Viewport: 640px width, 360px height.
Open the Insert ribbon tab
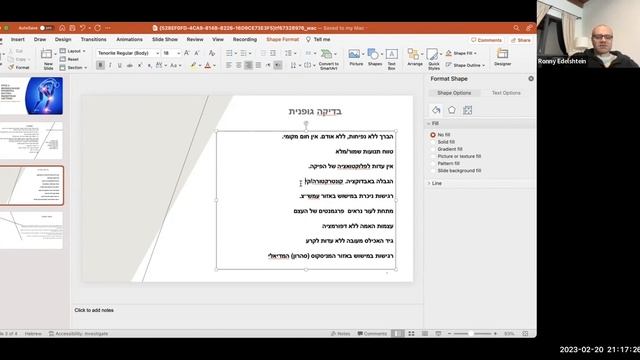pos(18,40)
